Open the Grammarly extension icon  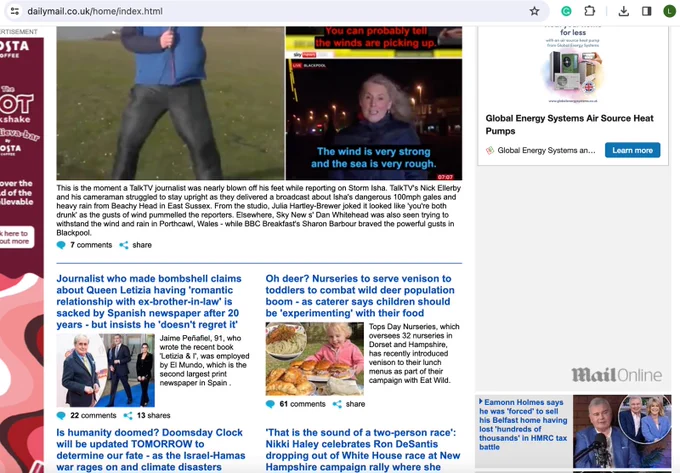click(566, 11)
